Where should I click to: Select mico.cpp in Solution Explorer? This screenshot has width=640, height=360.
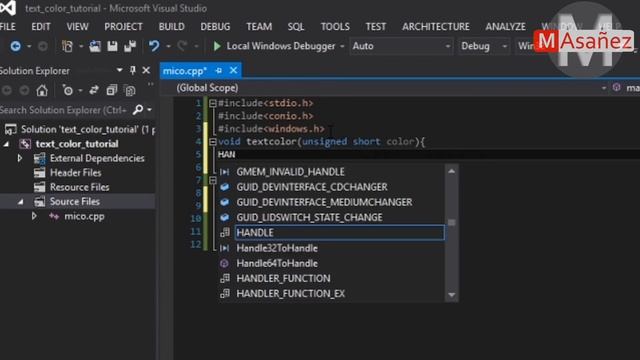84,216
